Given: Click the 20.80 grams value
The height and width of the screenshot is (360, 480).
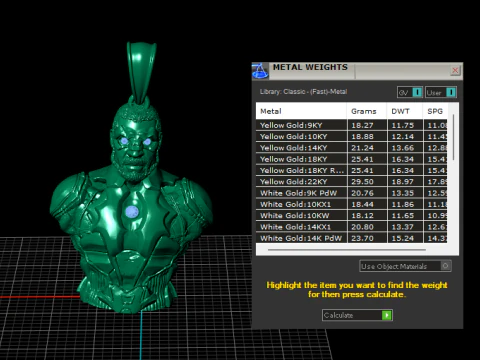Looking at the screenshot, I should click(362, 227).
